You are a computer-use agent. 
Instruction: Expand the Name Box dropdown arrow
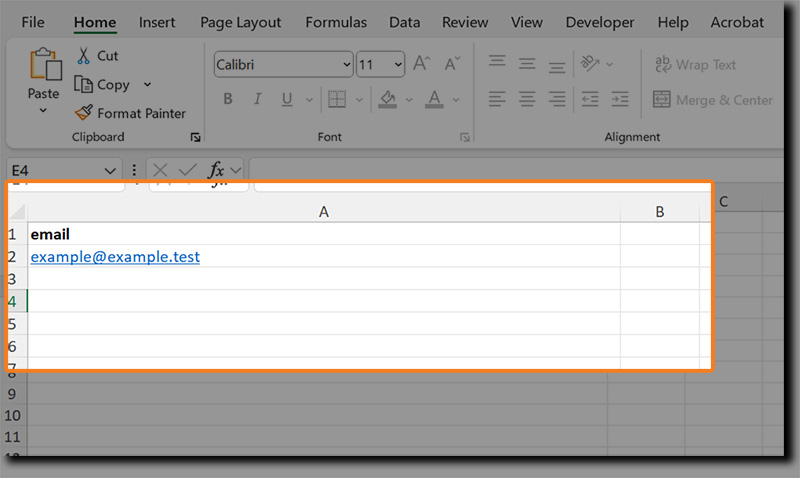(110, 170)
